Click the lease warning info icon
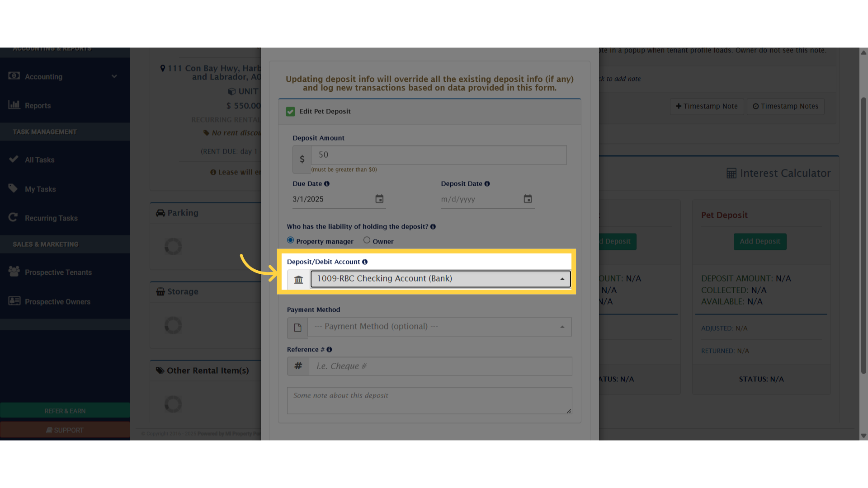This screenshot has width=868, height=488. (x=213, y=172)
